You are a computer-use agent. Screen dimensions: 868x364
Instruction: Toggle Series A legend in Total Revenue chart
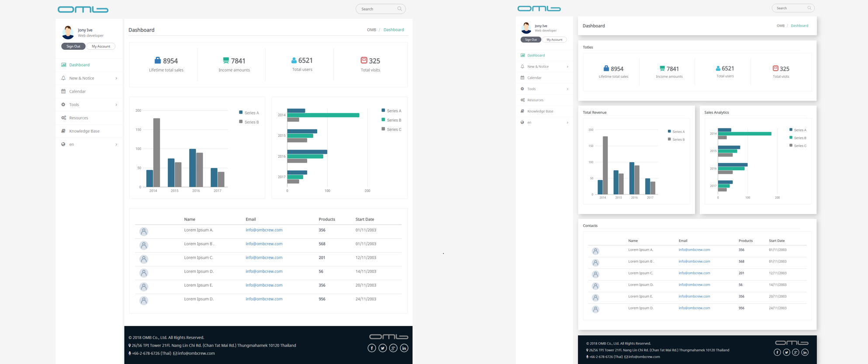pos(676,132)
